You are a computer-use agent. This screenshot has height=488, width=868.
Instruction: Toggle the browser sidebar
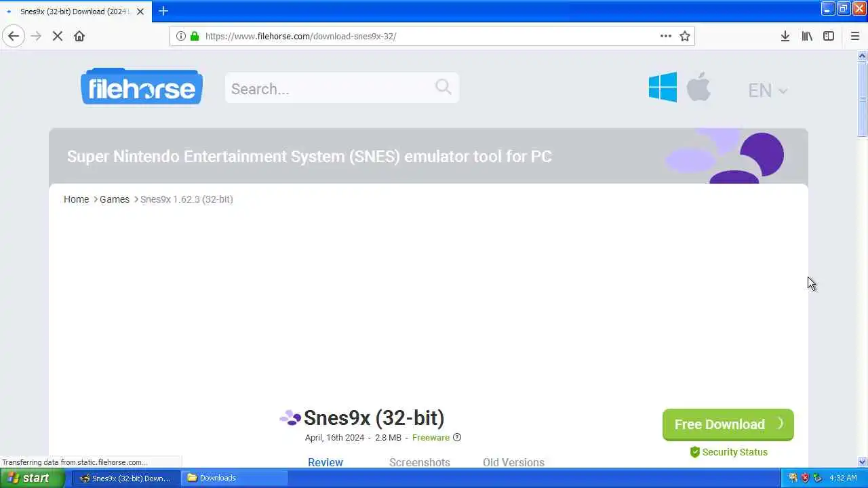(829, 36)
